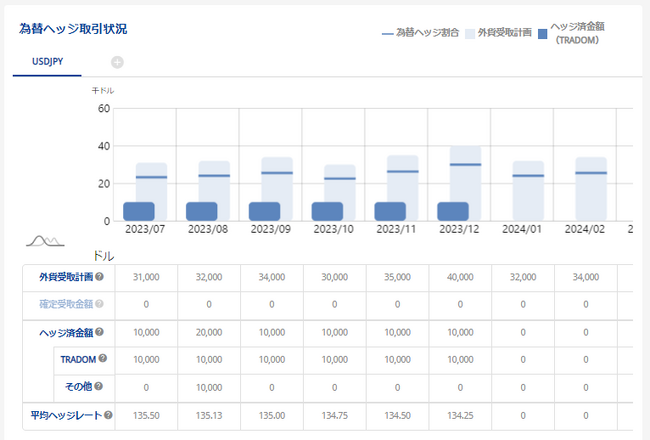Click the TRADOM row label
This screenshot has width=650, height=440.
point(76,358)
